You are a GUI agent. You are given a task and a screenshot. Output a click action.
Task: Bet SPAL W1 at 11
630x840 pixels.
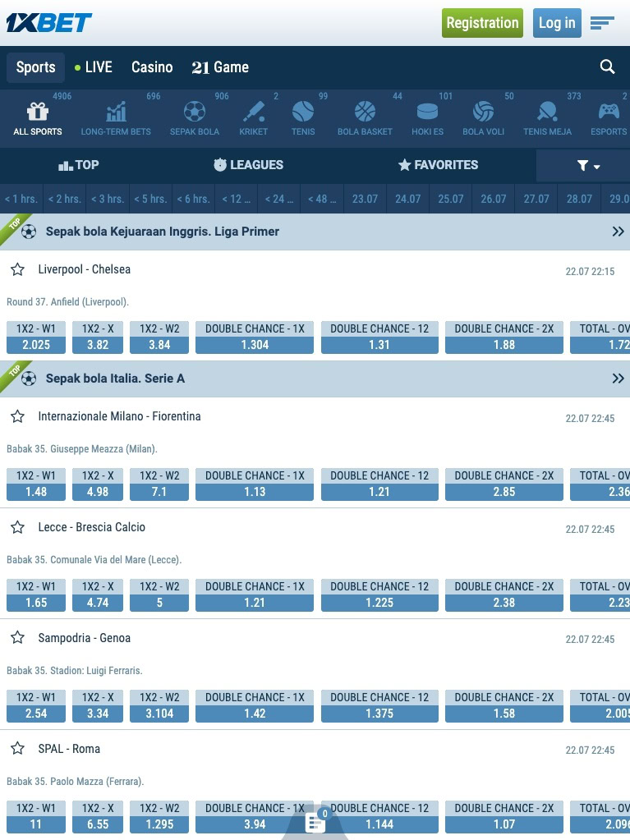(x=36, y=817)
